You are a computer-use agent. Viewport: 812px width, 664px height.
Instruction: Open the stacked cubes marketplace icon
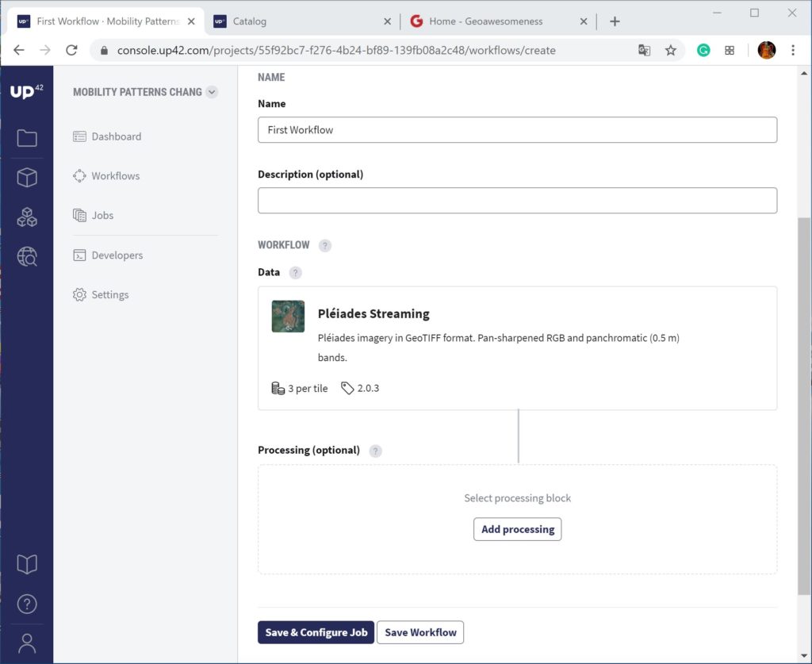click(27, 217)
